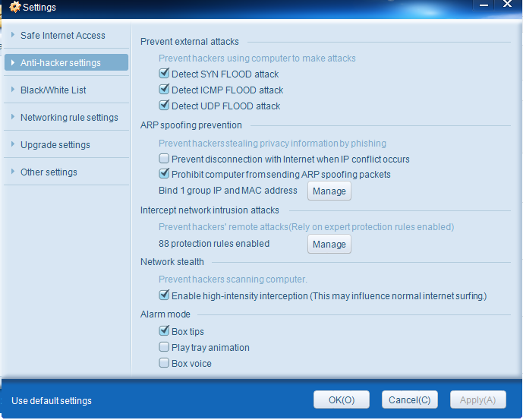Click 'Intercept network intrusion attacks' heading

pyautogui.click(x=210, y=210)
